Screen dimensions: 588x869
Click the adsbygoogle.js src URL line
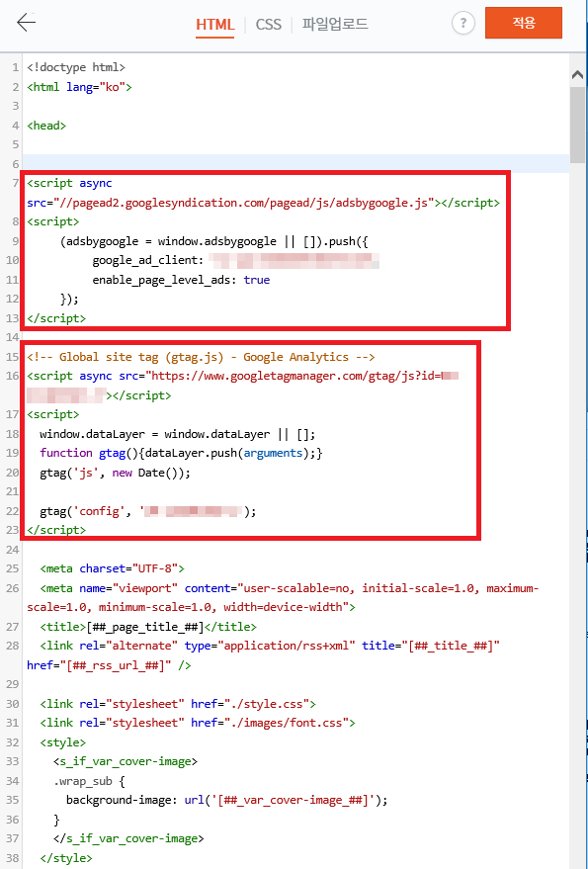click(263, 203)
